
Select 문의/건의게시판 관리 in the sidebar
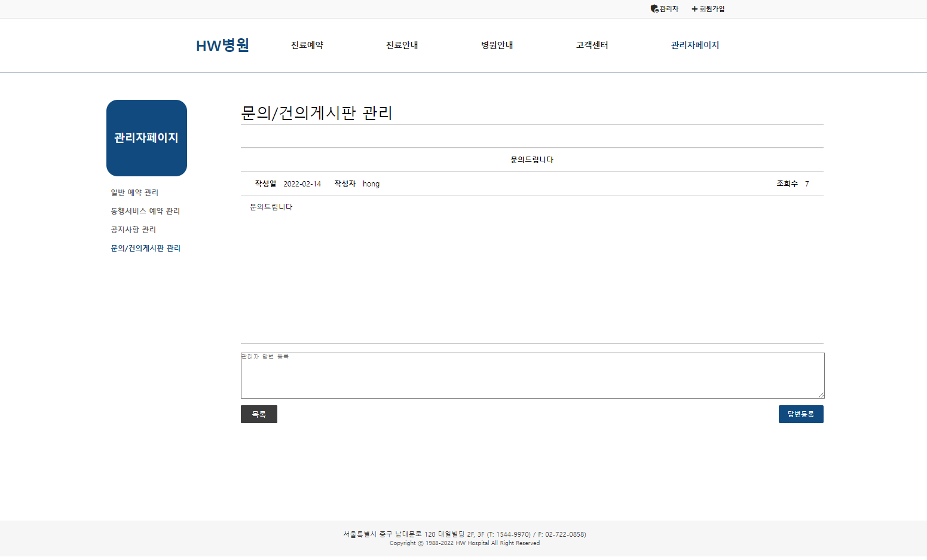[145, 248]
